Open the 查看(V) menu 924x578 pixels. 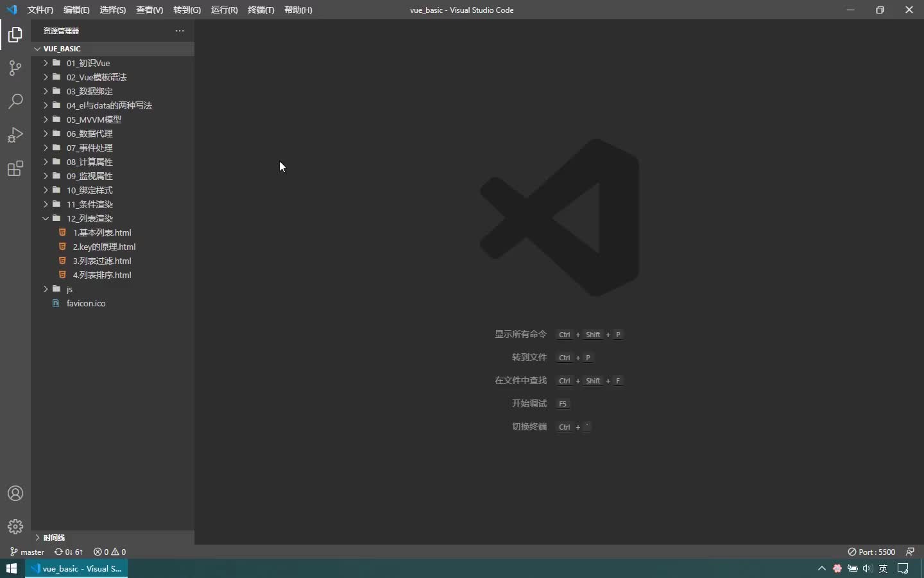[x=150, y=10]
